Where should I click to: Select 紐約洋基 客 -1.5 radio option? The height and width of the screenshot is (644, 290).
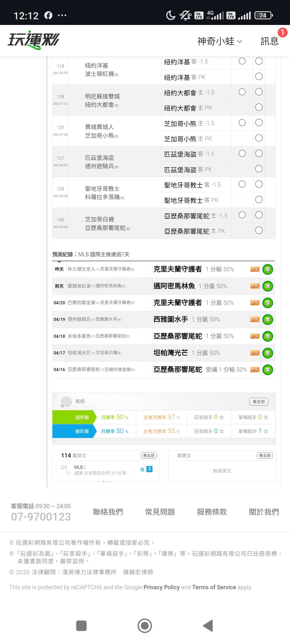click(242, 61)
